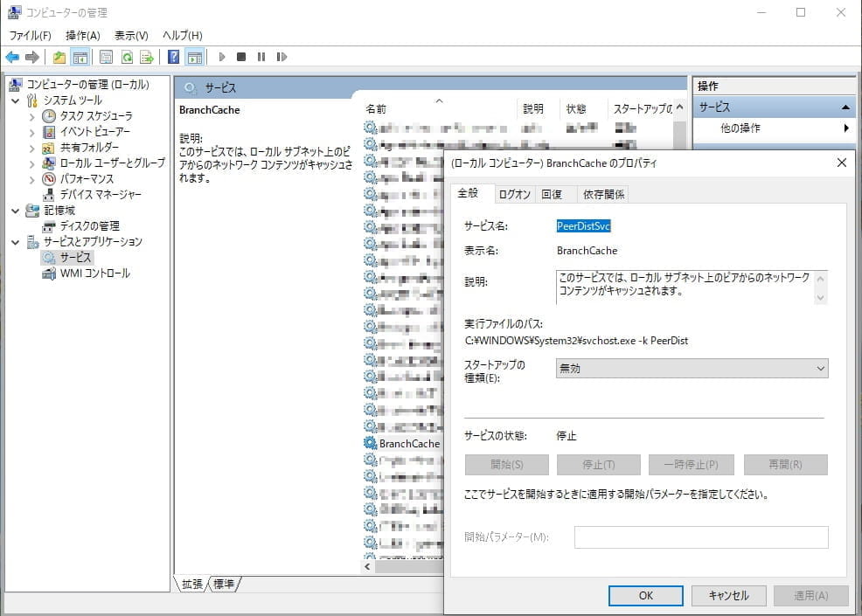
Task: Click the Restart service toolbar icon
Action: click(x=282, y=57)
